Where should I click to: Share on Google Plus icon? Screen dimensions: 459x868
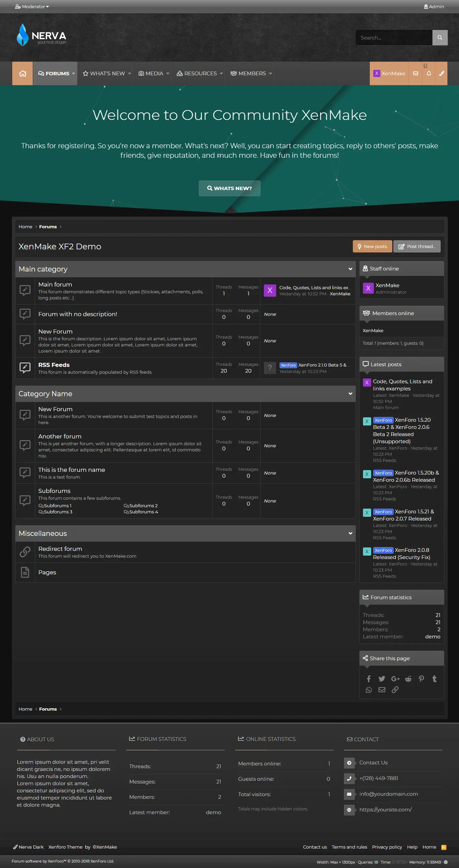coord(395,679)
